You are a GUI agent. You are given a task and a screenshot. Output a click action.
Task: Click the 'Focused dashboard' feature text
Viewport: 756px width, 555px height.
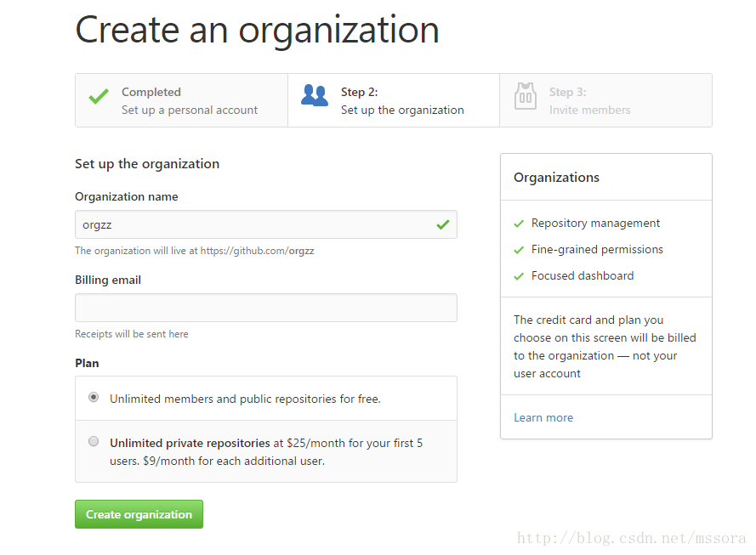point(583,275)
